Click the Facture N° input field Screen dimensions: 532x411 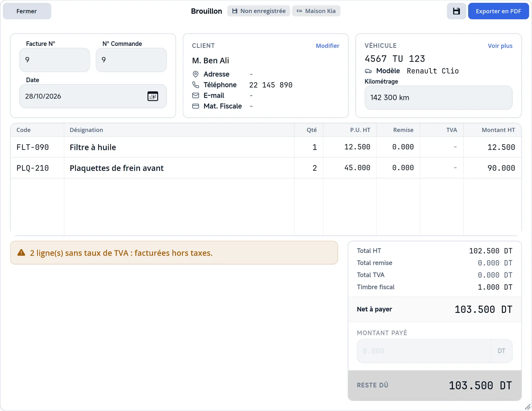click(x=55, y=60)
